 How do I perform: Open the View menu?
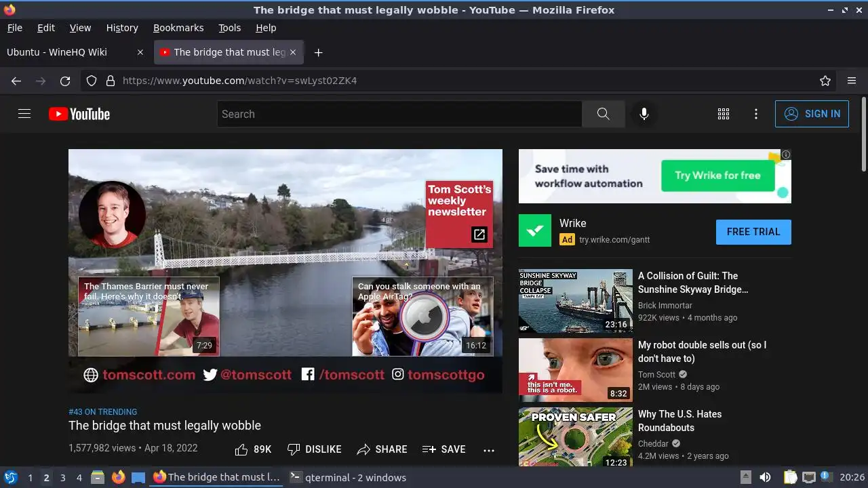tap(80, 28)
